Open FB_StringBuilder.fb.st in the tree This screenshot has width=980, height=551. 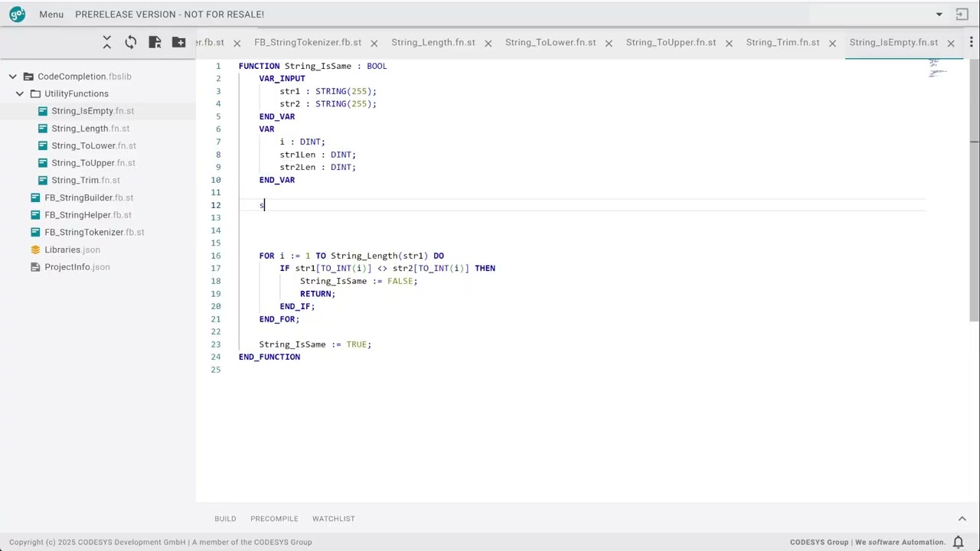coord(89,197)
